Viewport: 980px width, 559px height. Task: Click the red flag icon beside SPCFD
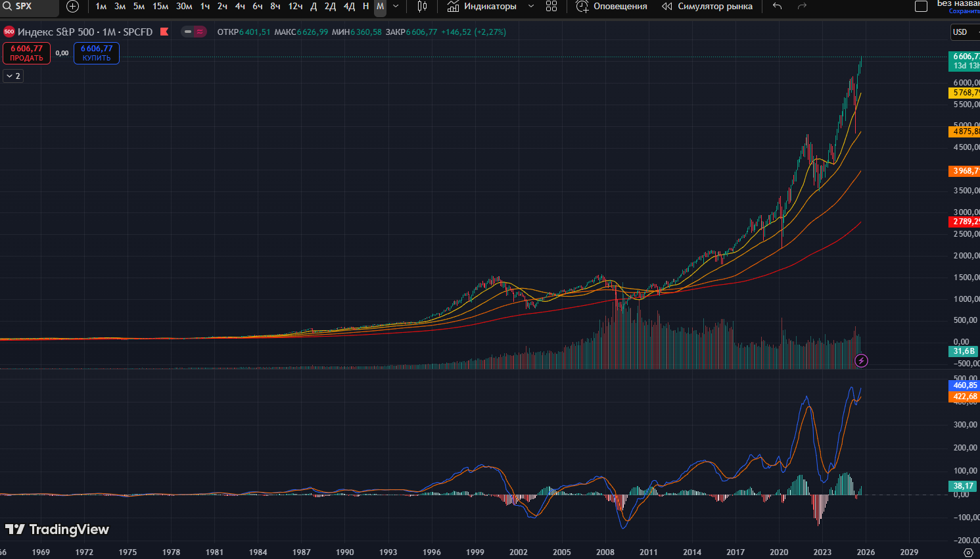[x=164, y=32]
